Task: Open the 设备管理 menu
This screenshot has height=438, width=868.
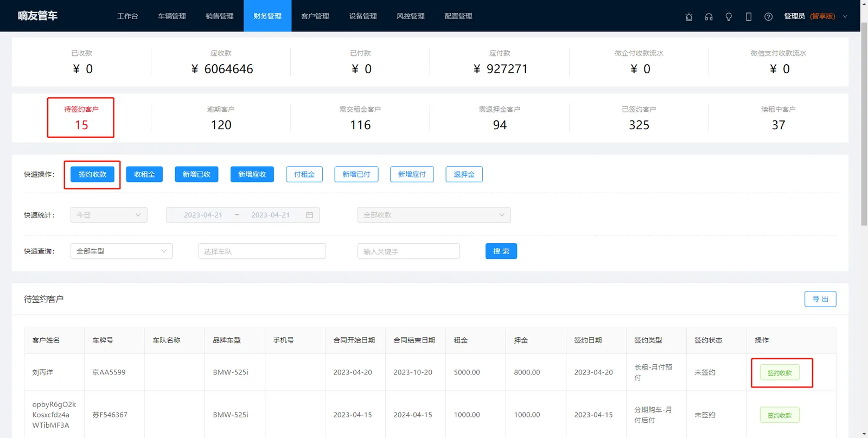Action: tap(363, 16)
